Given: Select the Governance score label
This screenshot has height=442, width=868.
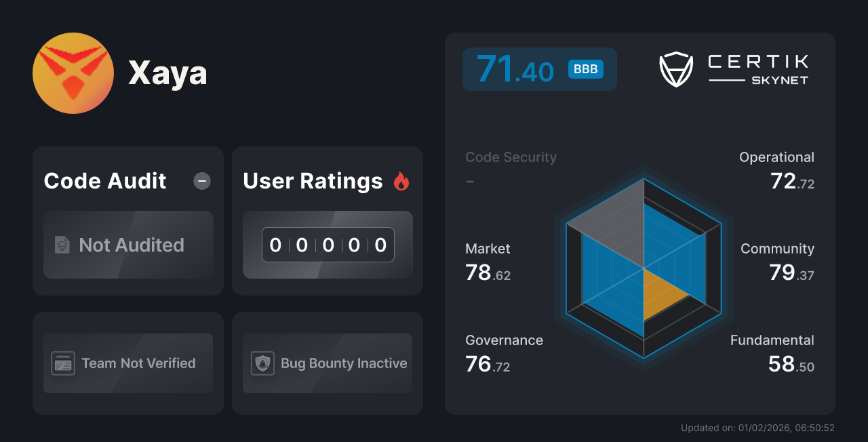Looking at the screenshot, I should (x=504, y=340).
